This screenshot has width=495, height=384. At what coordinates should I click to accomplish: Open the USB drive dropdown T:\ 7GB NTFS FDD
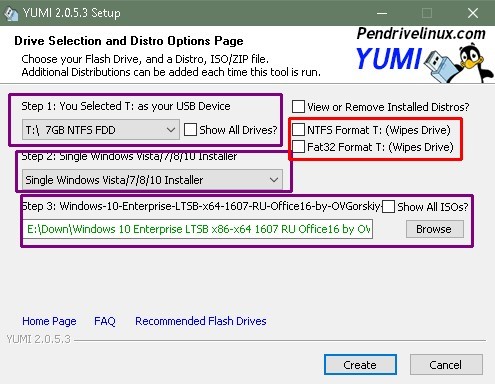[x=101, y=130]
